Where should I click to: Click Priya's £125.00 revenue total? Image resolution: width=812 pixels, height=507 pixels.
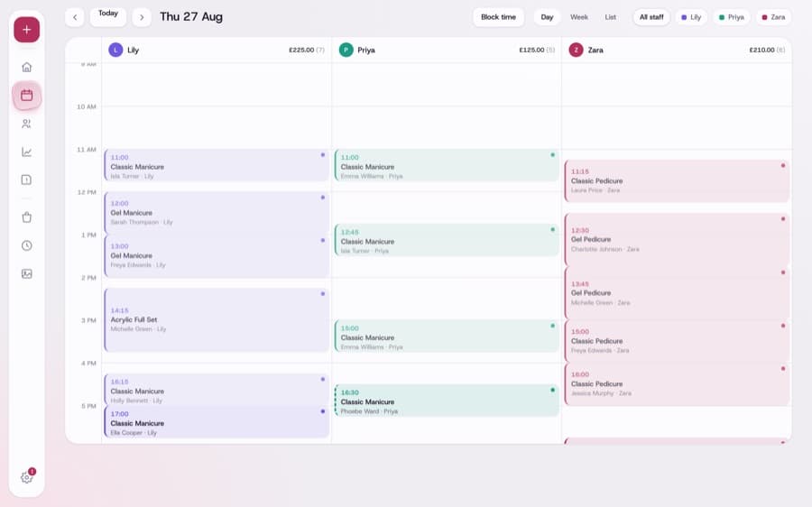[531, 50]
